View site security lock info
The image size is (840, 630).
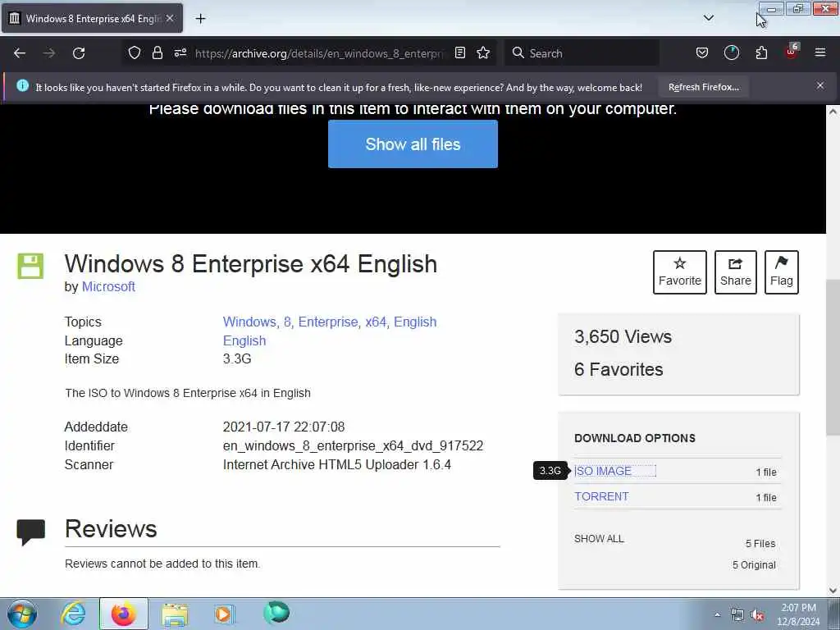point(157,52)
